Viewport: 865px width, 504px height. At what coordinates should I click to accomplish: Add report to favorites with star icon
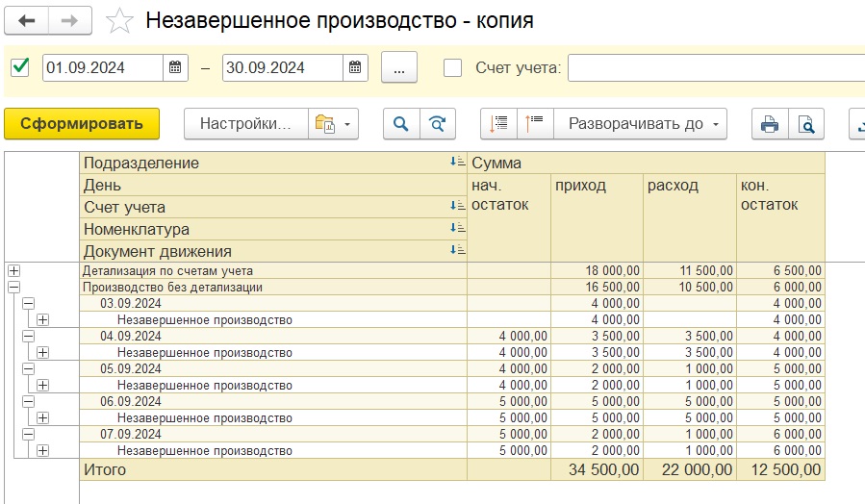pyautogui.click(x=119, y=21)
